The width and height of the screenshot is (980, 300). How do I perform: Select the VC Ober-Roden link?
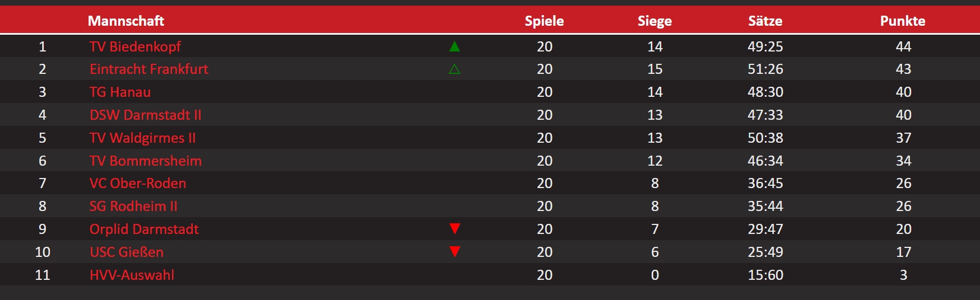(138, 183)
